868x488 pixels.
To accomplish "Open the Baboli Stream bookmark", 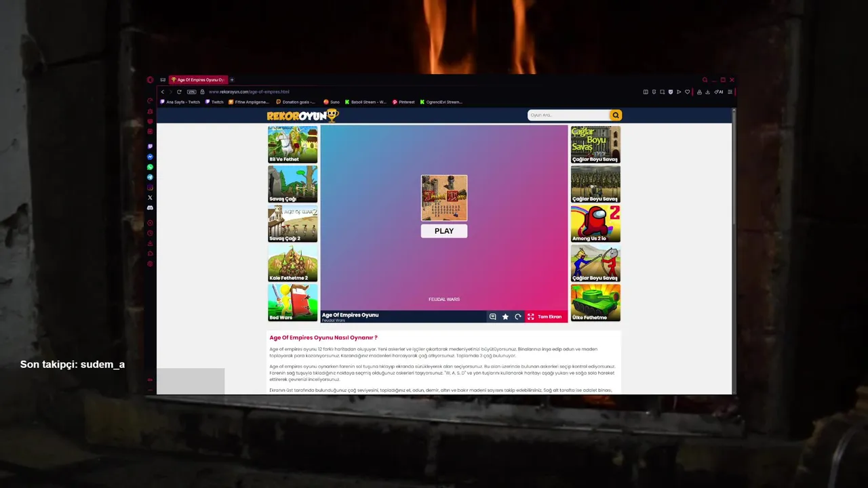I will coord(366,102).
